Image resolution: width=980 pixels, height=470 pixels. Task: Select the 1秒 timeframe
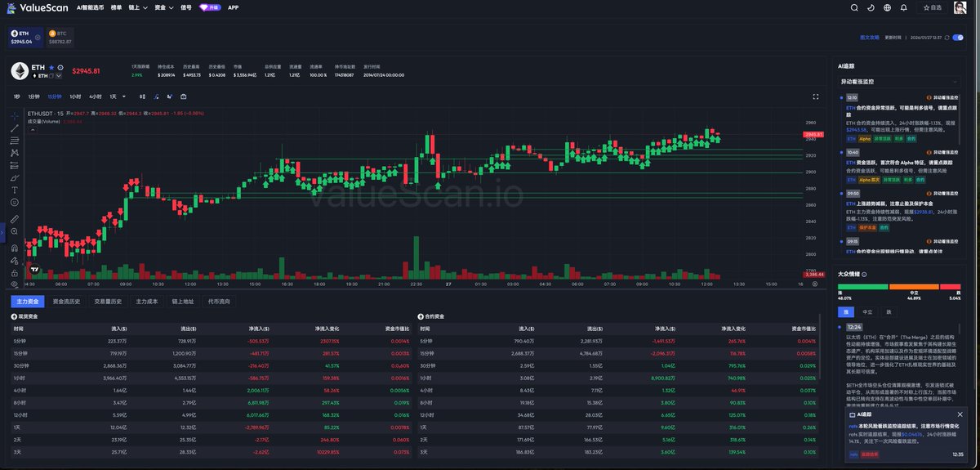(16, 96)
